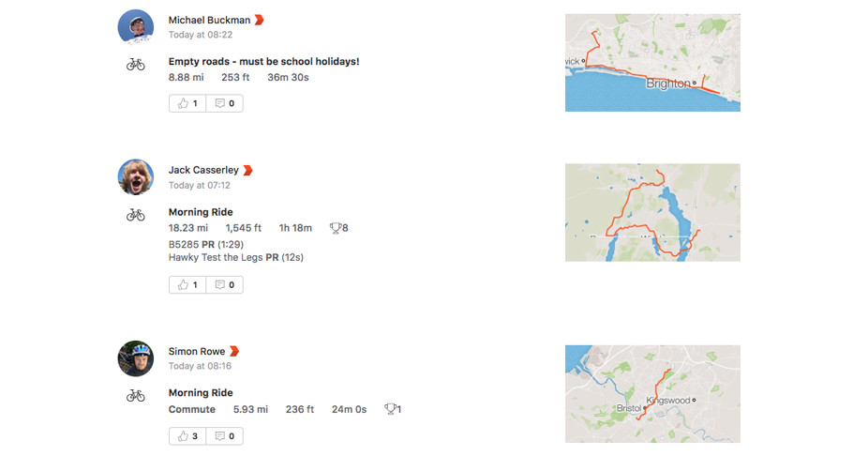Open the 'Empty roads - must be school holidays!' activity
The height and width of the screenshot is (456, 868).
click(264, 62)
